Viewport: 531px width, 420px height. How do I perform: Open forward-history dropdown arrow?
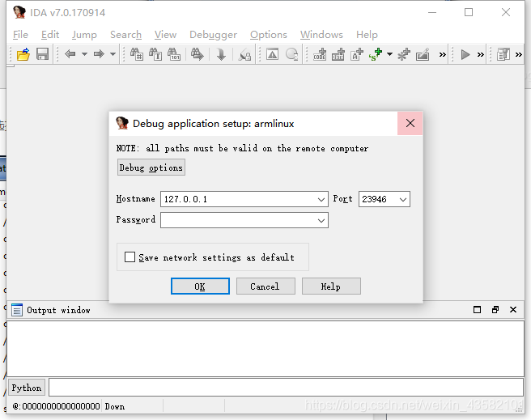pyautogui.click(x=113, y=54)
